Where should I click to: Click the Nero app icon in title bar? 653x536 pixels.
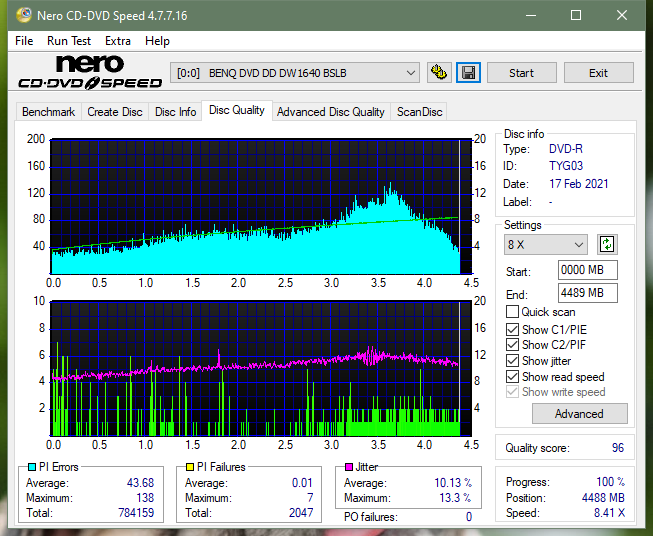[24, 15]
